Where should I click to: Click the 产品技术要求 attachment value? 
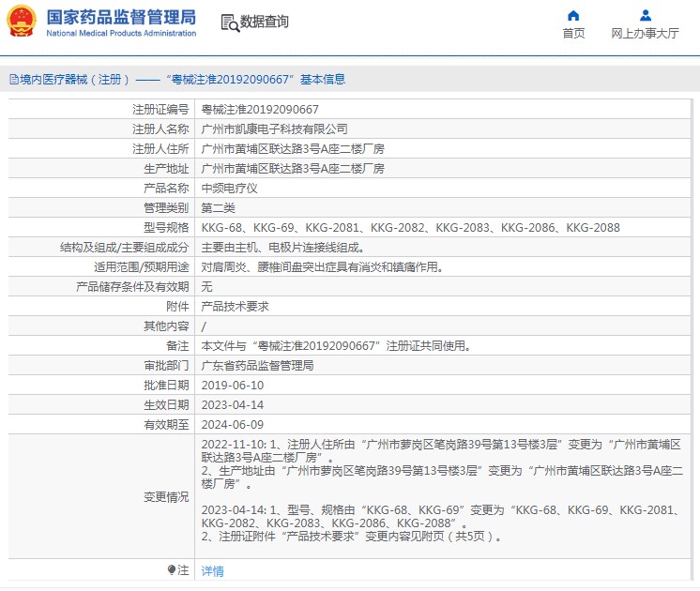pyautogui.click(x=236, y=307)
